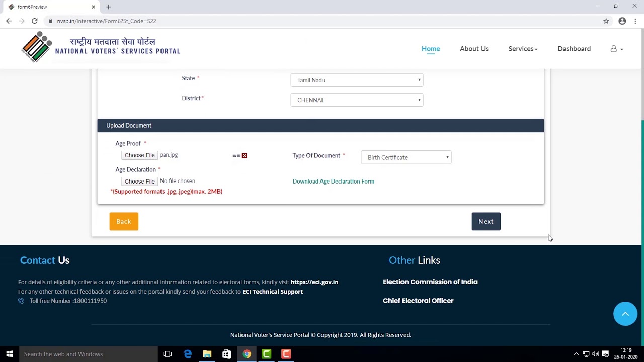Bookmark this page with the star icon
Screen dimensions: 644x362
(x=606, y=21)
